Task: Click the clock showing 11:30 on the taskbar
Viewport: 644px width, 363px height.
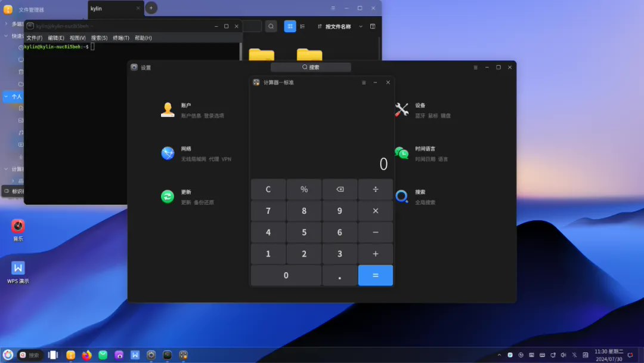Action: point(609,355)
